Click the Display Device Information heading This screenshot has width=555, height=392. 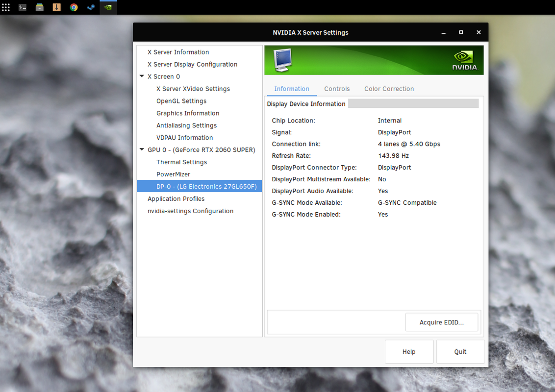306,104
